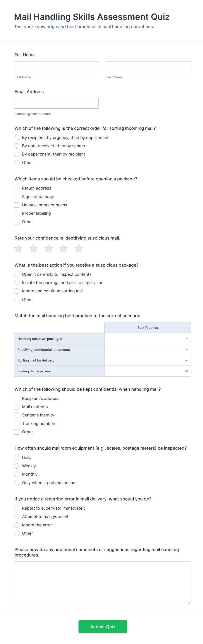Tick the 'Mail contents' checkbox
The image size is (203, 644).
coord(17,407)
